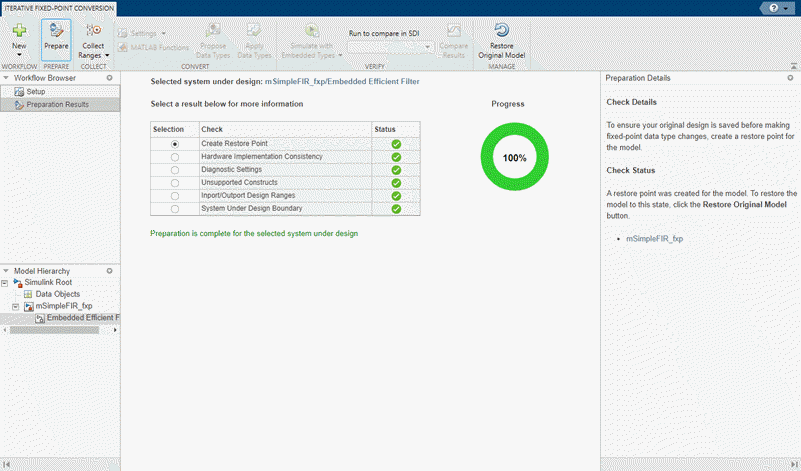Select the Inport/Outport Design Ranges radio button
Screen dimensions: 801x471
click(x=175, y=196)
